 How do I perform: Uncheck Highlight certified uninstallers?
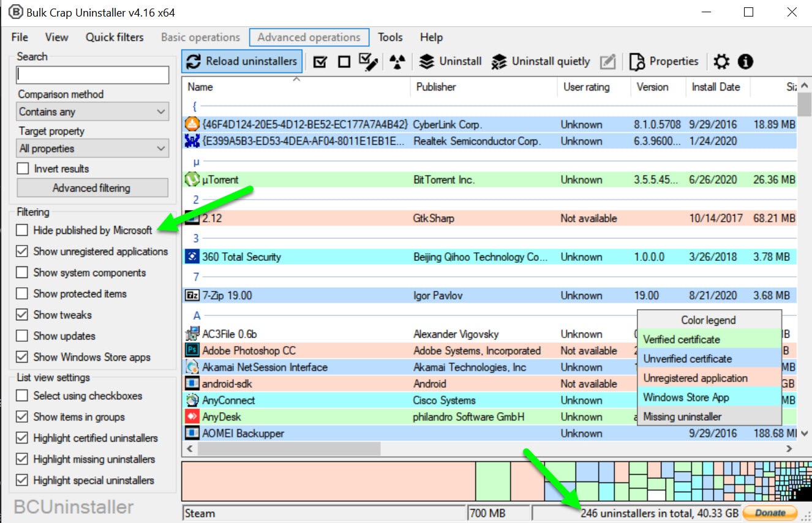(22, 438)
